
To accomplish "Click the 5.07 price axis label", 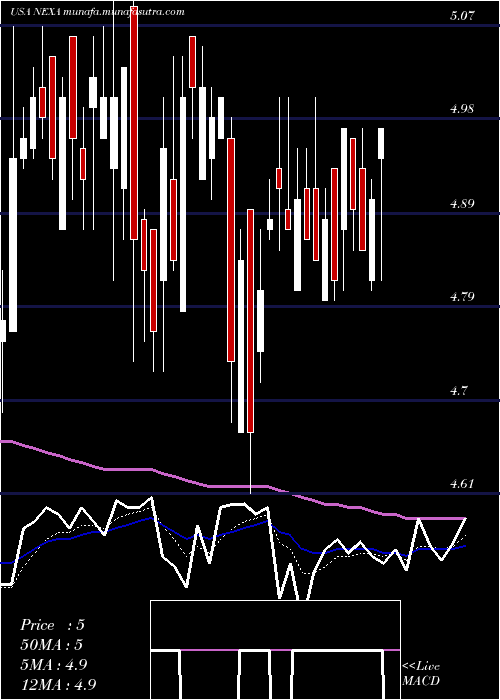I will (x=462, y=17).
